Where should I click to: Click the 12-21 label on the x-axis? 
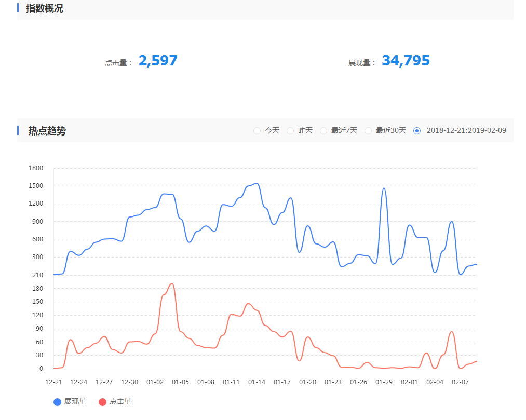coord(53,382)
